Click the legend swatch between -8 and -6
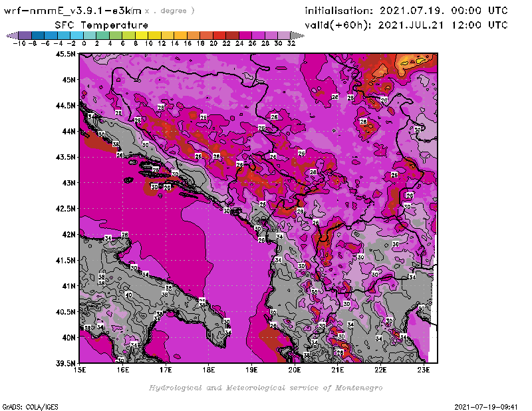This screenshot has width=532, height=411. tap(38, 35)
